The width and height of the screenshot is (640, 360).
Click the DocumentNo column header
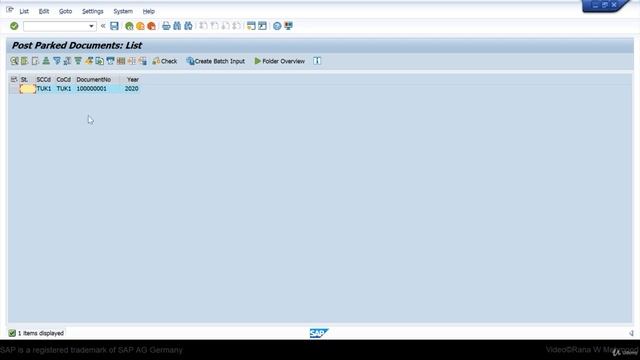tap(94, 80)
